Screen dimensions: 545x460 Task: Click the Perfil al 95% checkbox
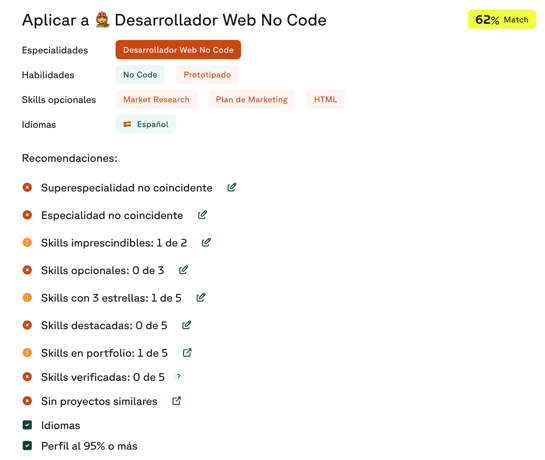[27, 446]
